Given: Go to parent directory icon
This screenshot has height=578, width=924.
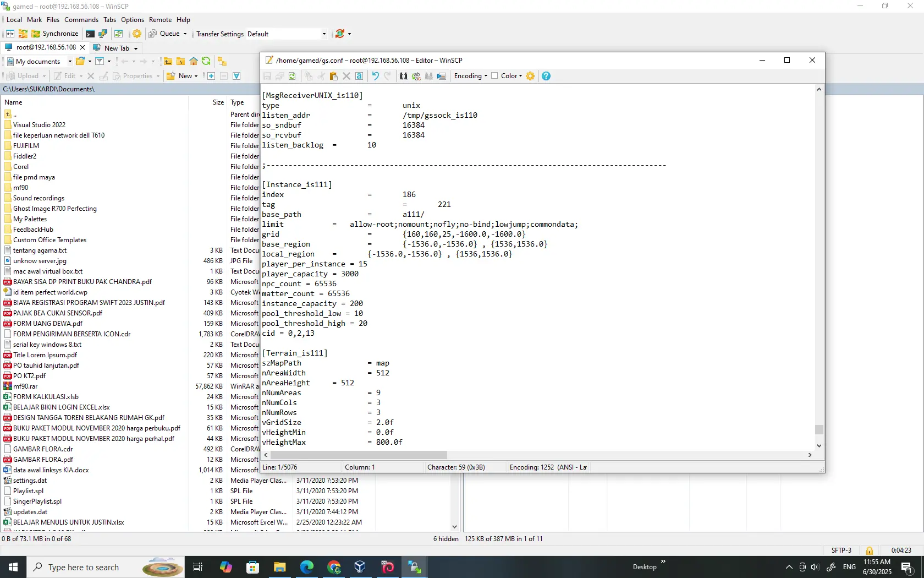Looking at the screenshot, I should [x=168, y=61].
